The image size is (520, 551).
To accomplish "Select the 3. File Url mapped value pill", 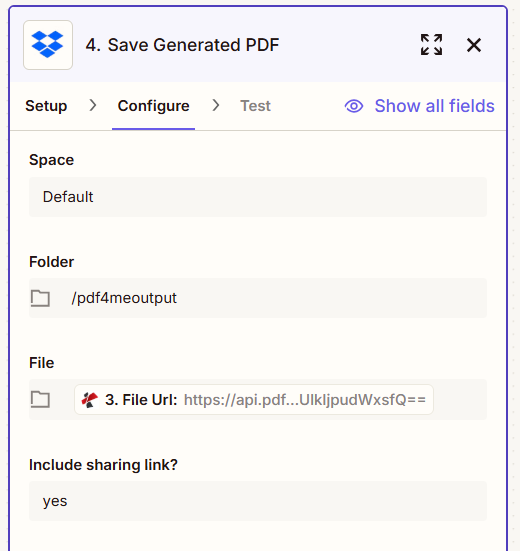I will point(254,400).
